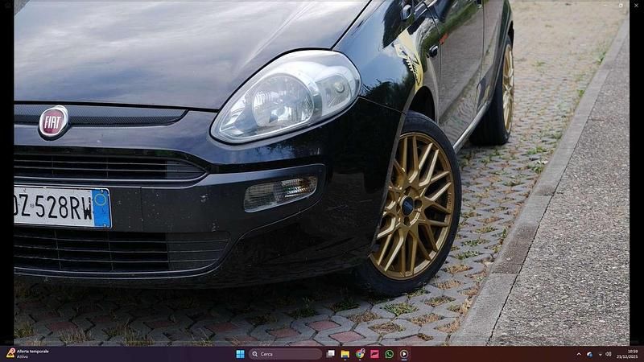This screenshot has height=362, width=644.
Task: Close the photo viewer window
Action: 636,6
